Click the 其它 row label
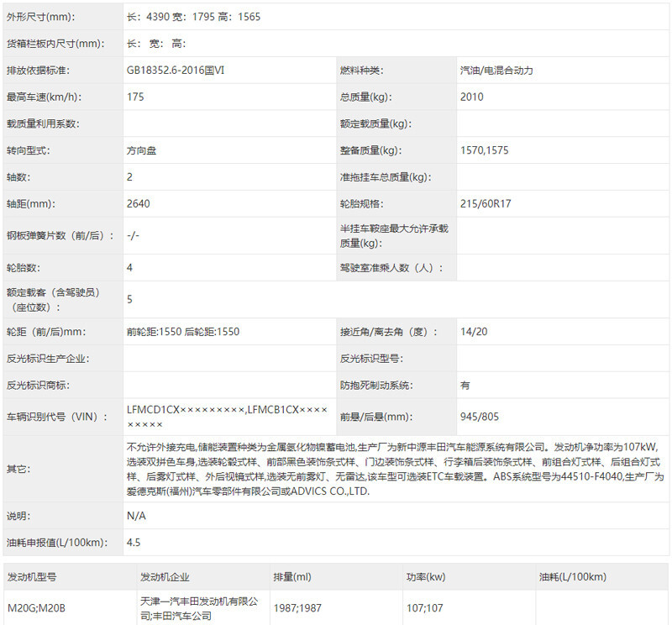 coord(18,470)
